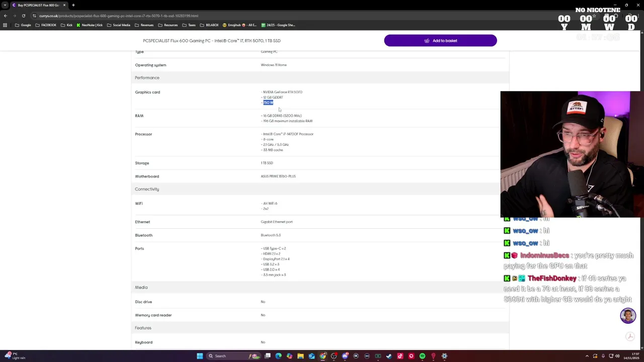Image resolution: width=644 pixels, height=362 pixels.
Task: Click the browser forward arrow
Action: tap(14, 16)
